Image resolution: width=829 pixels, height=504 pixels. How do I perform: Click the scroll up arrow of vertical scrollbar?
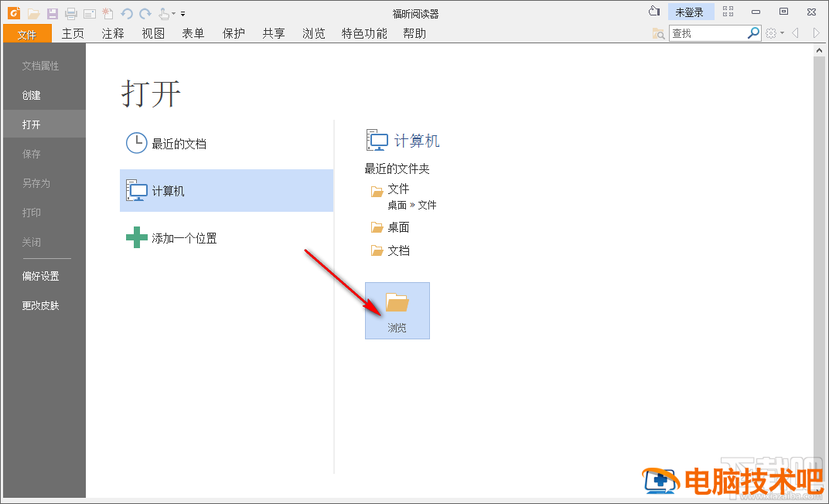coord(819,51)
